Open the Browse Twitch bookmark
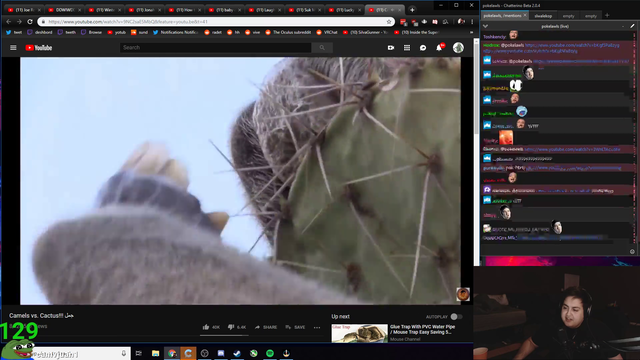The image size is (640, 360). tap(91, 32)
